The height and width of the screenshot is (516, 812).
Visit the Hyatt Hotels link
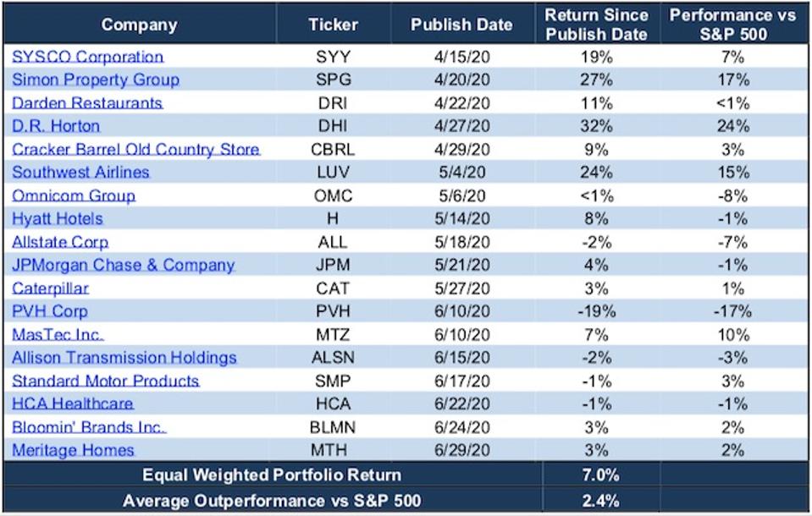(58, 218)
